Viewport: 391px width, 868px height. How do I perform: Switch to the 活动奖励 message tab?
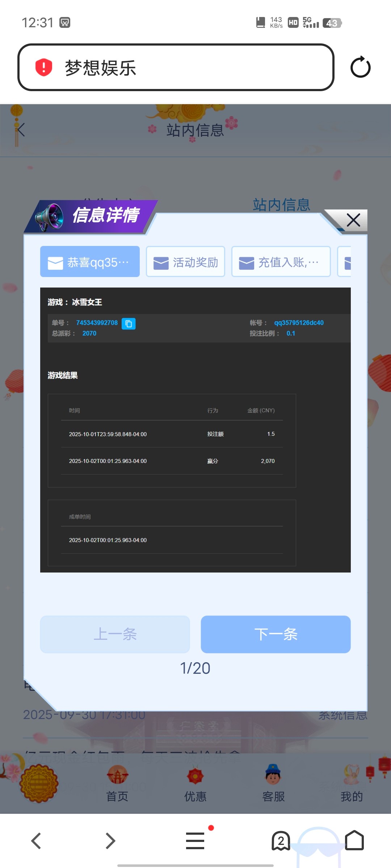185,262
